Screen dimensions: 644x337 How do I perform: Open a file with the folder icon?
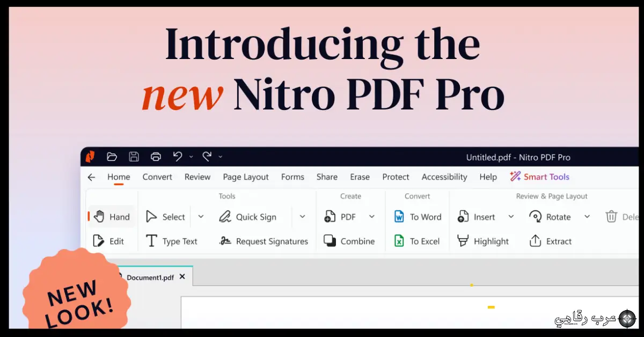coord(112,157)
